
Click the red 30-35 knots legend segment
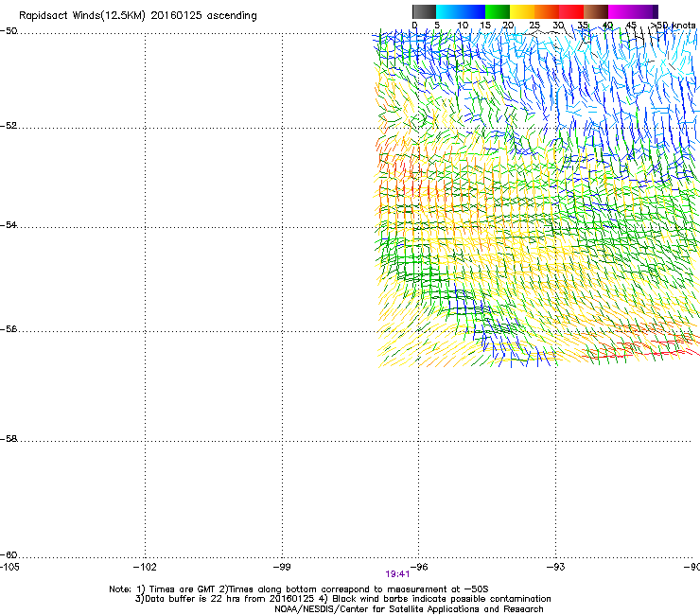pos(571,11)
